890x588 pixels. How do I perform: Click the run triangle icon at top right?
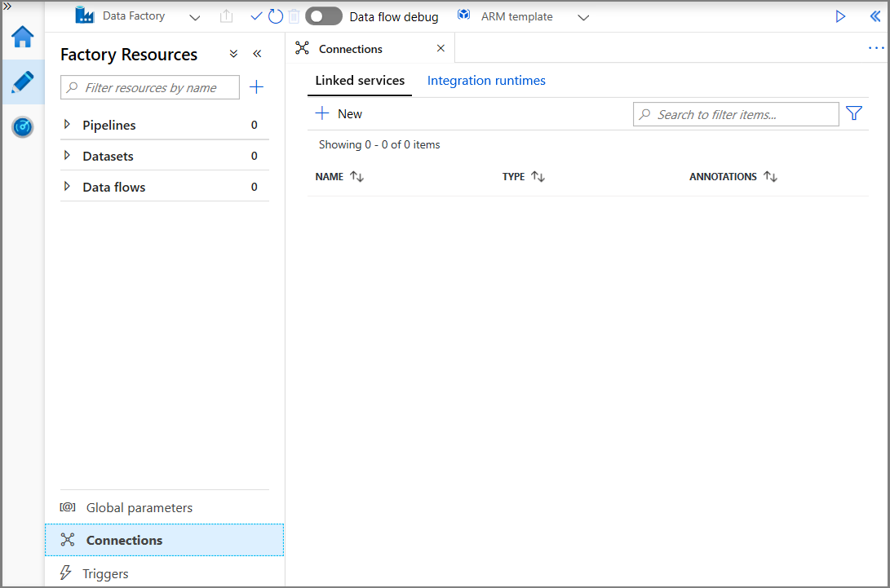point(840,16)
